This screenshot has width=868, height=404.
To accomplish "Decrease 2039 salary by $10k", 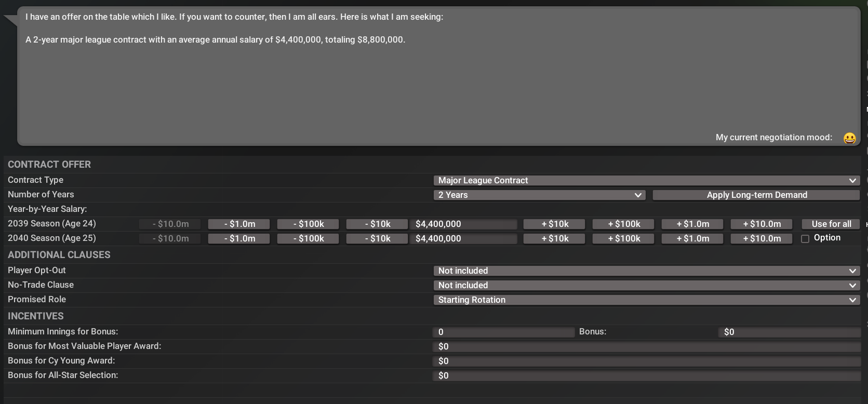I will point(377,224).
